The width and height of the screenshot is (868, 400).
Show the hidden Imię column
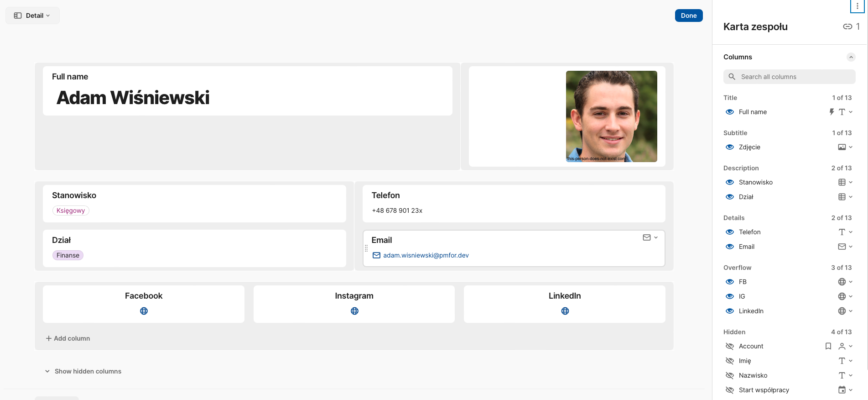729,361
